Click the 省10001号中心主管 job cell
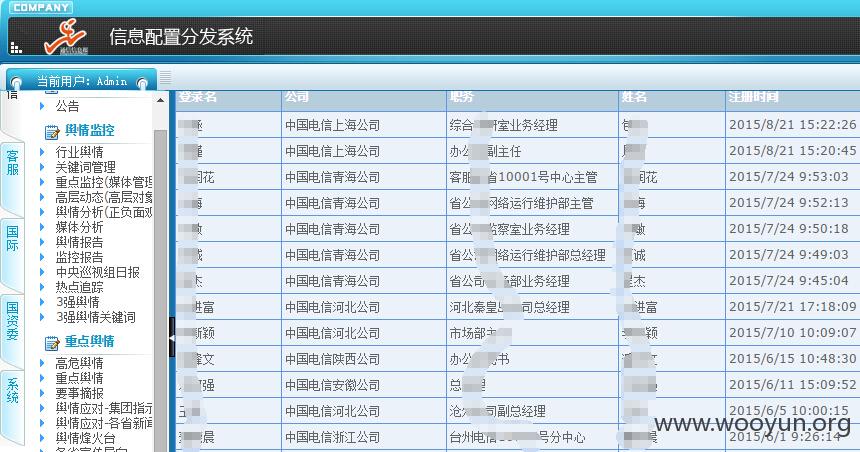This screenshot has height=452, width=860. pos(531,177)
